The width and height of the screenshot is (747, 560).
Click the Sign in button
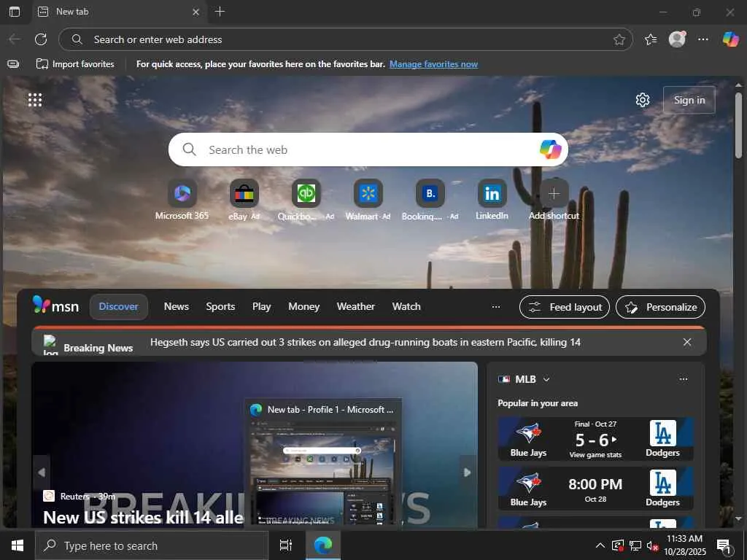click(689, 100)
